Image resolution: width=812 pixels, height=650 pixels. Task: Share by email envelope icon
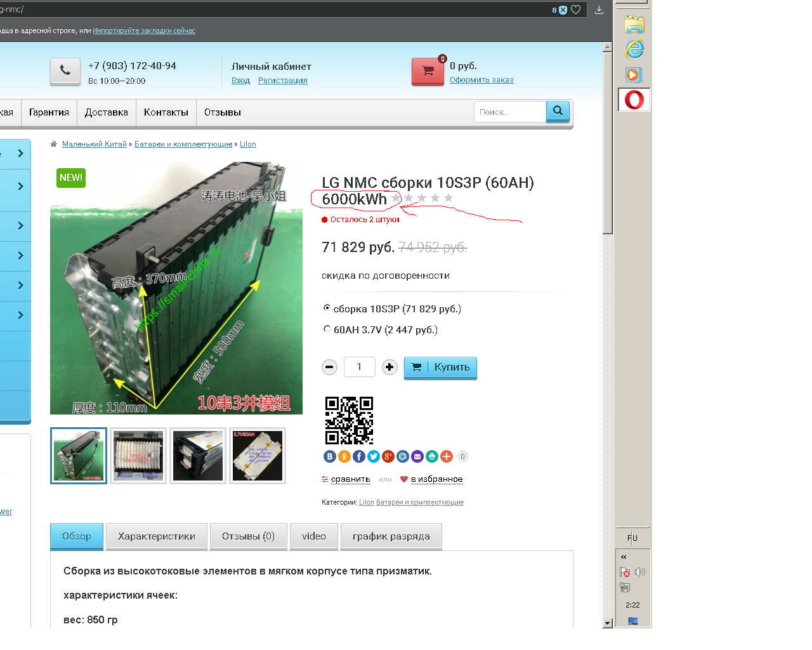pos(417,456)
